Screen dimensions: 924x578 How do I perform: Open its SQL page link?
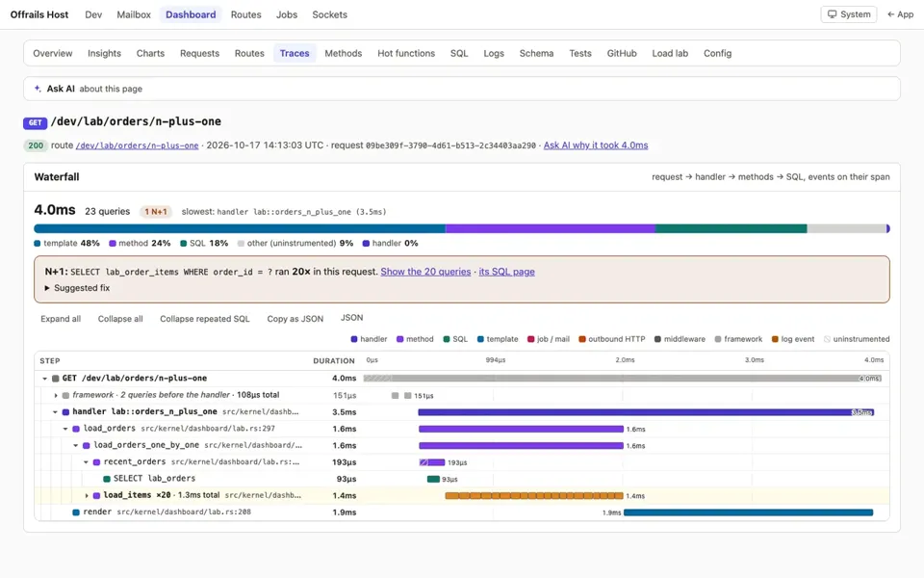(x=506, y=272)
